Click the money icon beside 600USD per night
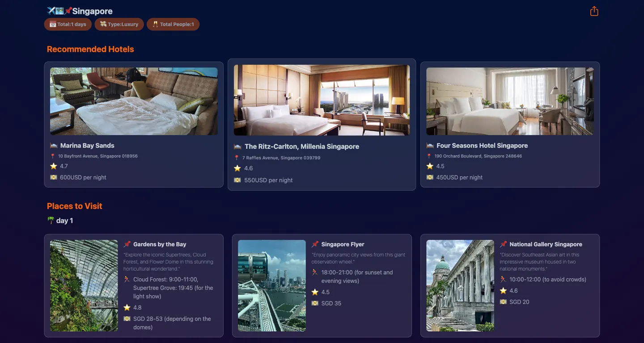This screenshot has width=644, height=343. click(54, 177)
